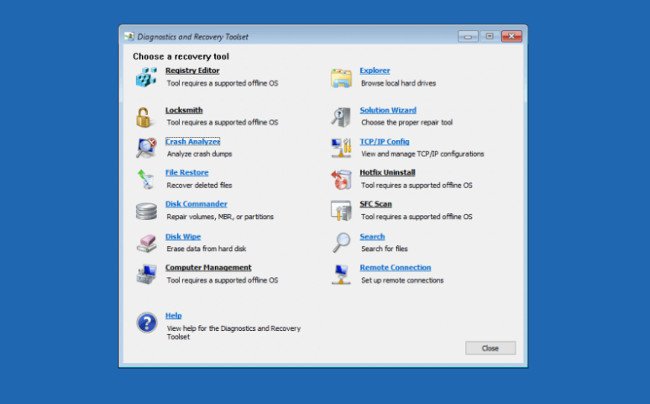Click the TCP/IP Config tools icon

pyautogui.click(x=341, y=148)
